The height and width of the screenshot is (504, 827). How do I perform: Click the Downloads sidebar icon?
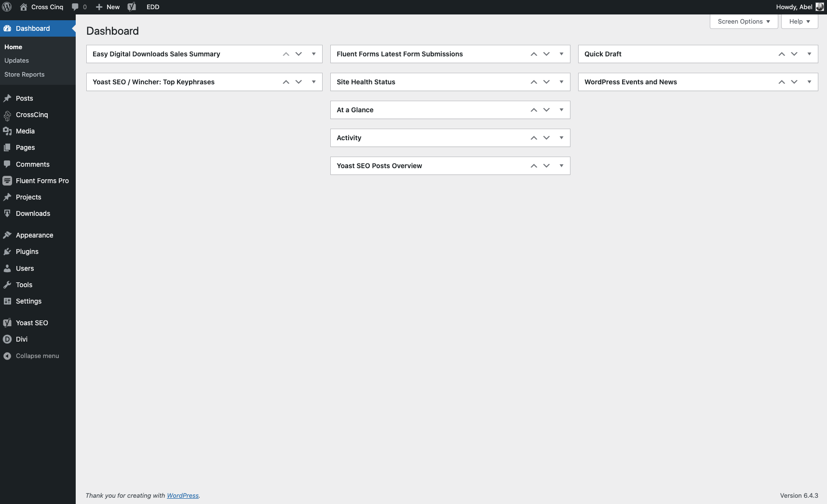coord(7,213)
